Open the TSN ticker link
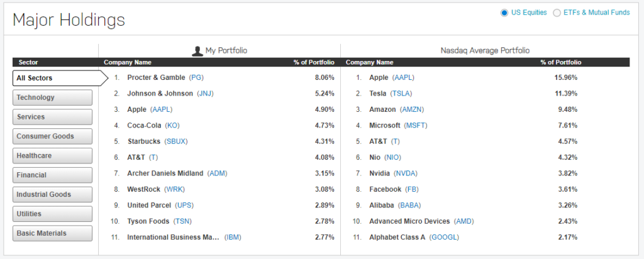The height and width of the screenshot is (259, 644). click(182, 221)
